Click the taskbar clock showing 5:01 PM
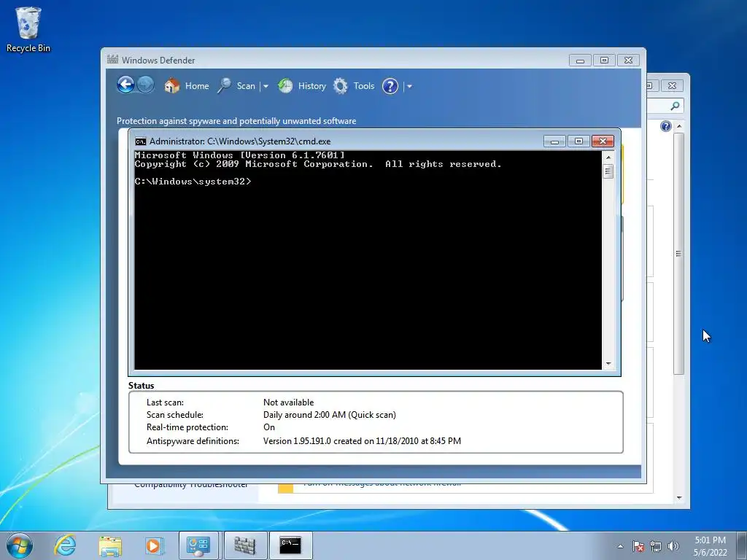Image resolution: width=747 pixels, height=560 pixels. click(x=710, y=546)
